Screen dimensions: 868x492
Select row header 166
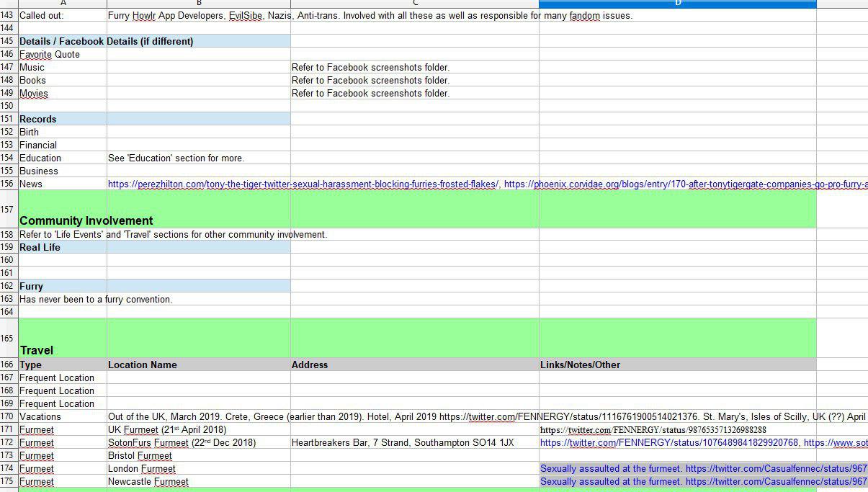9,364
